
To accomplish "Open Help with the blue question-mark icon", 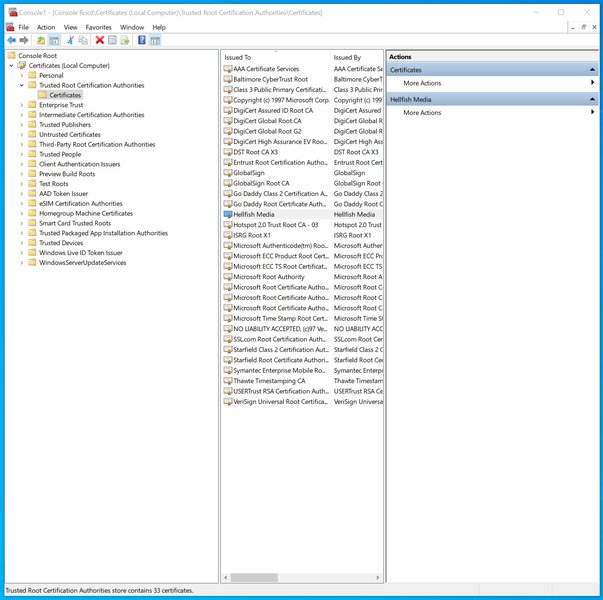I will coord(142,40).
